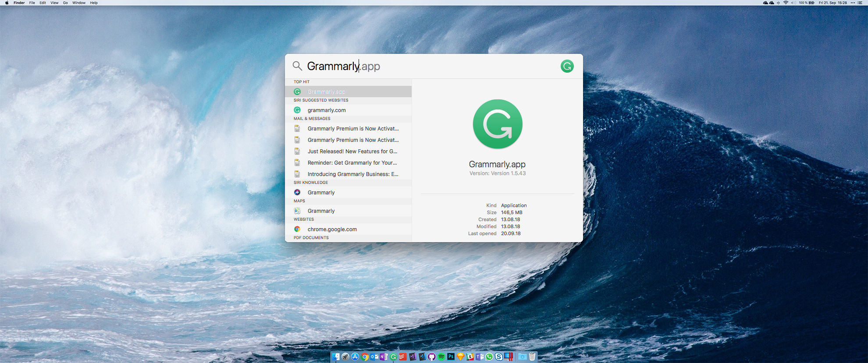Click the Wi-Fi status icon
The image size is (868, 363).
(786, 3)
